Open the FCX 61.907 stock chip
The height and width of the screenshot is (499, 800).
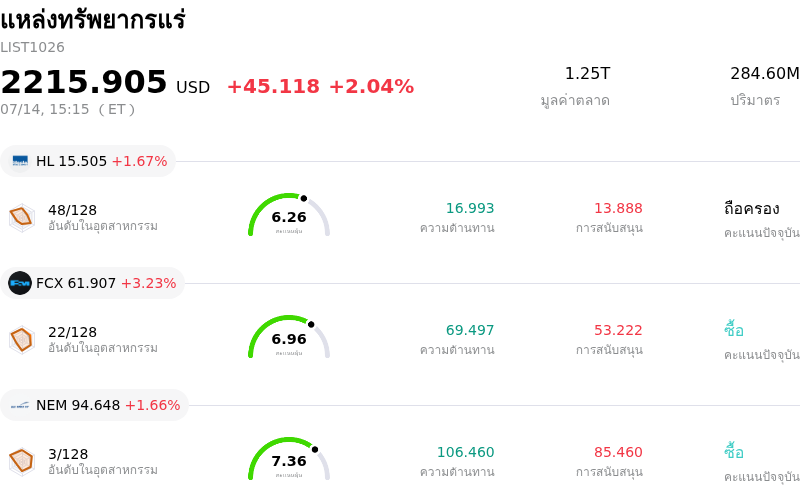92,283
